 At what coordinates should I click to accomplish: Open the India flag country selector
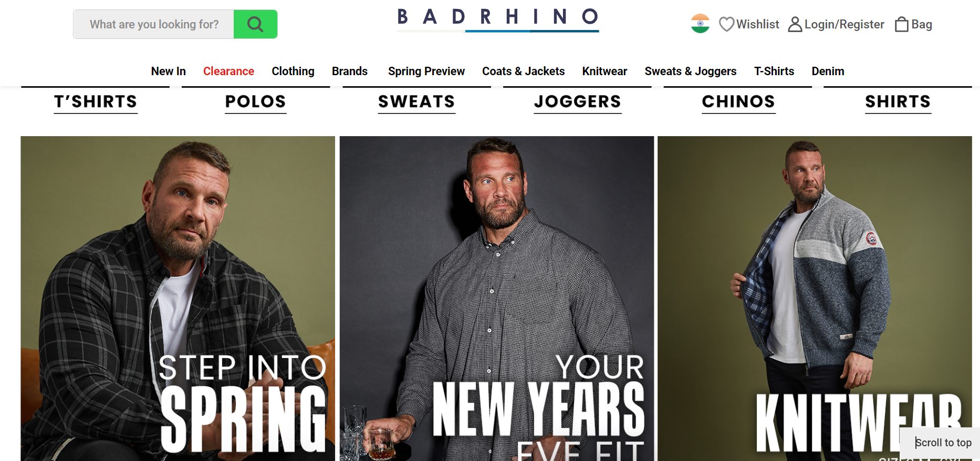coord(700,24)
